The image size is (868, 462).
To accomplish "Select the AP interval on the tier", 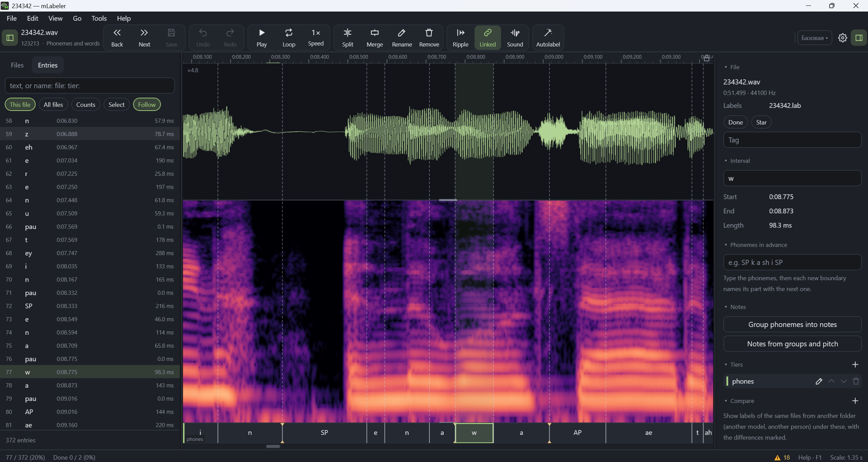I will click(x=577, y=433).
